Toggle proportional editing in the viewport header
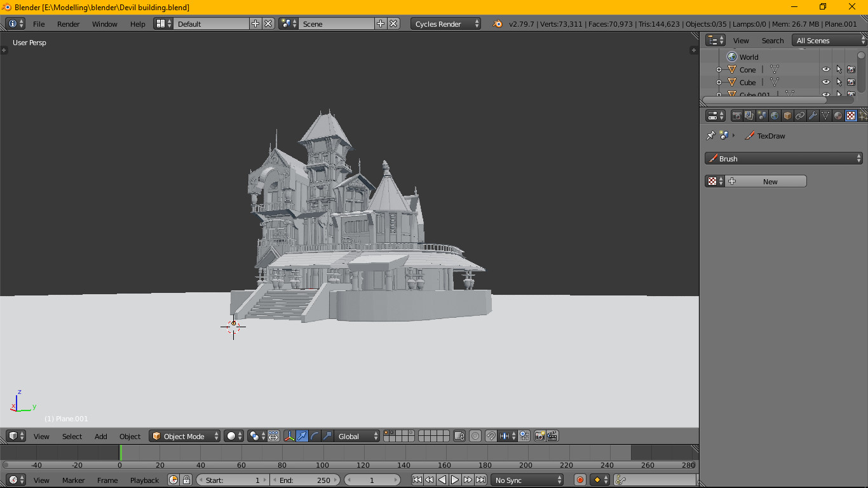Viewport: 868px width, 488px height. coord(475,436)
